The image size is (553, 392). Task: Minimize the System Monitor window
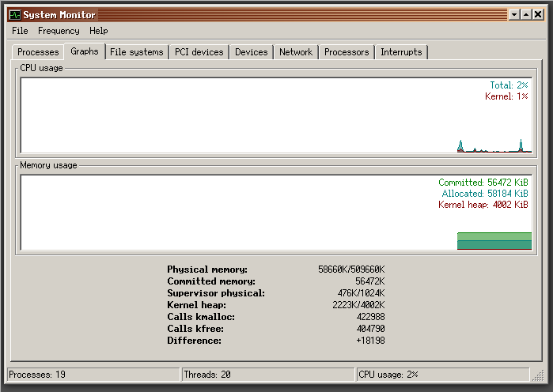(514, 15)
